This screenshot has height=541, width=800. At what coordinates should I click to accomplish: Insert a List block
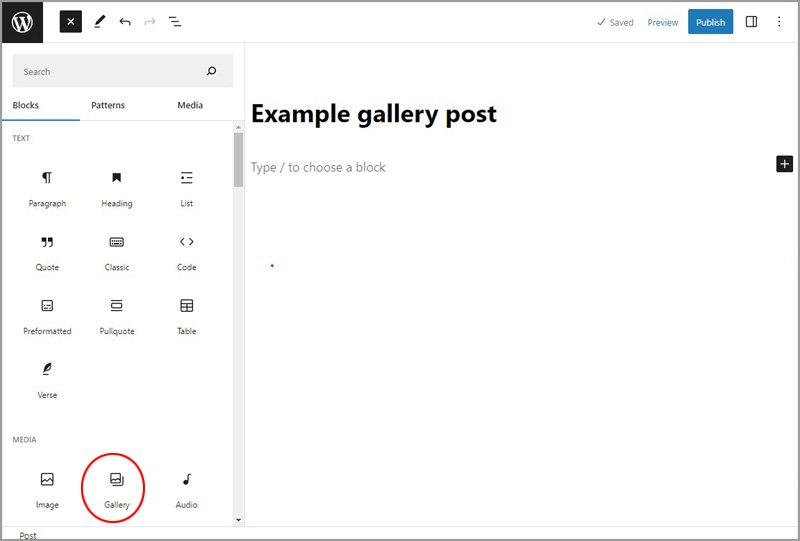(186, 189)
